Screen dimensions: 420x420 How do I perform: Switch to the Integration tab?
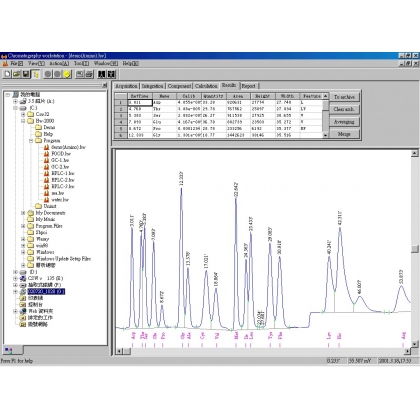tap(153, 86)
